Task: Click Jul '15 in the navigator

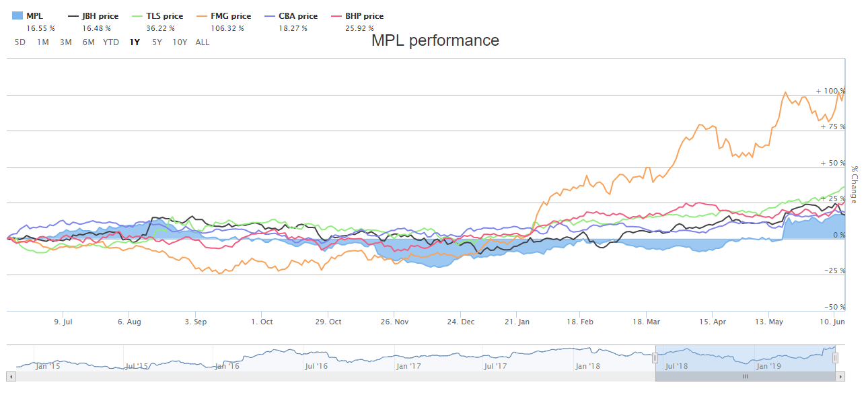Action: [x=137, y=367]
